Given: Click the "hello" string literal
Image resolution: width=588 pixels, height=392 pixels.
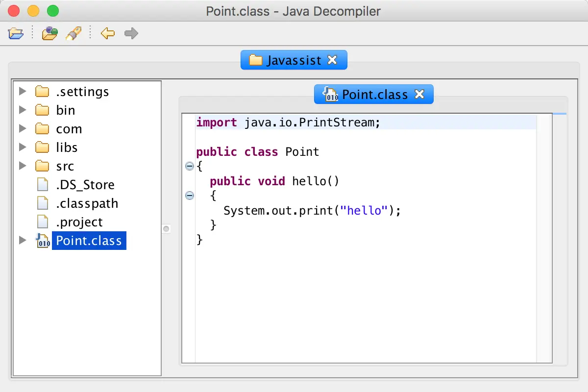Looking at the screenshot, I should point(364,211).
